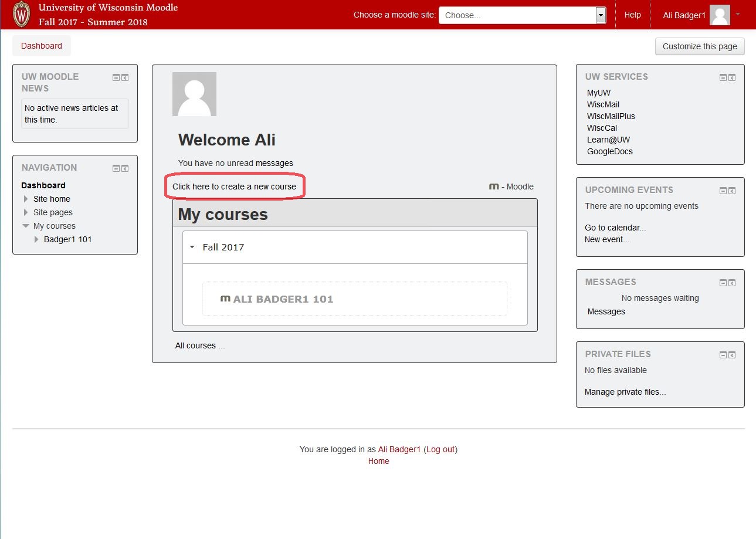Image resolution: width=756 pixels, height=539 pixels.
Task: Hide the Upcoming Events block
Action: (723, 191)
